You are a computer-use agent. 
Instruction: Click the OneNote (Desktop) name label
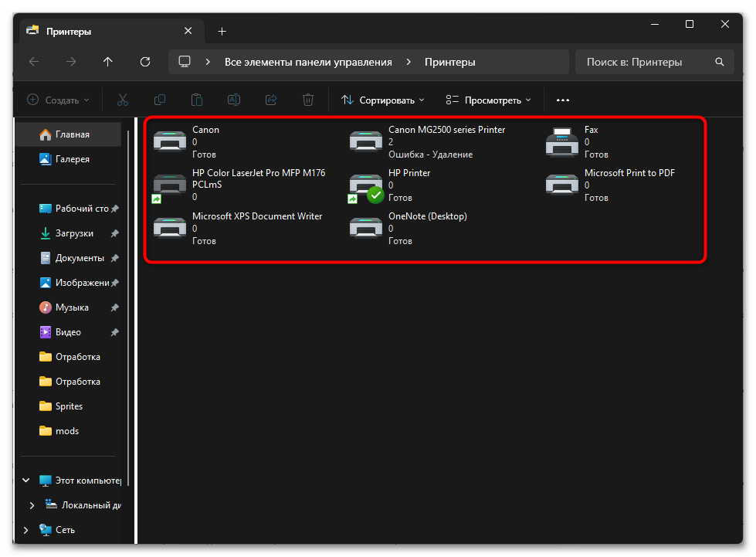pyautogui.click(x=428, y=216)
